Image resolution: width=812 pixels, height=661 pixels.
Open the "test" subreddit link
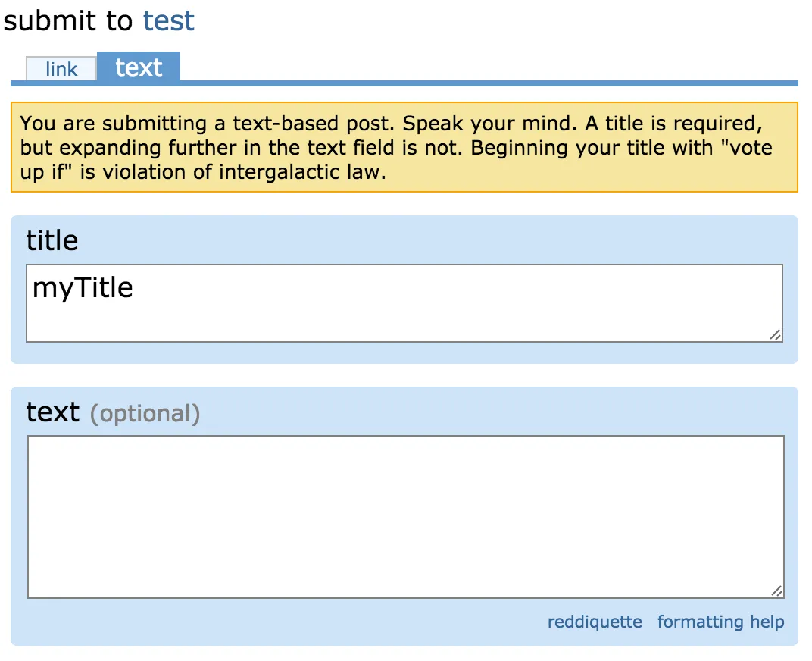[x=168, y=20]
